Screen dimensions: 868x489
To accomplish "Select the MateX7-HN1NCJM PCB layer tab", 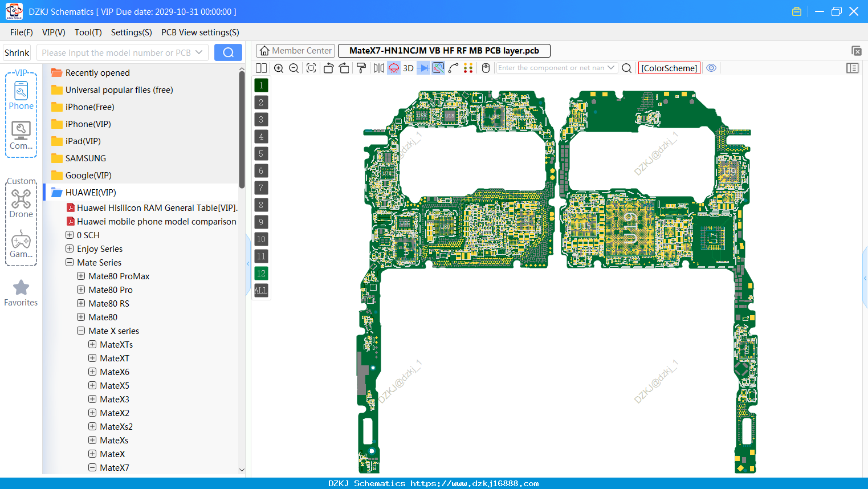I will [444, 51].
